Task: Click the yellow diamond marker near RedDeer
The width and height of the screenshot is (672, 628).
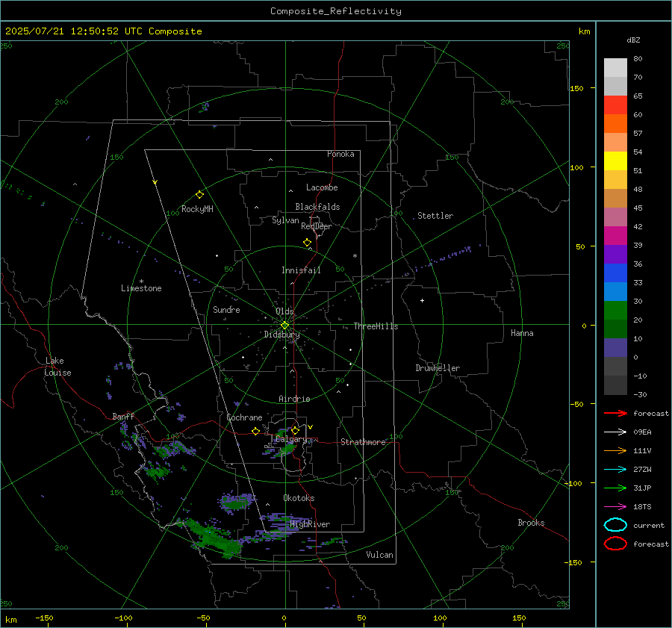Action: point(307,243)
